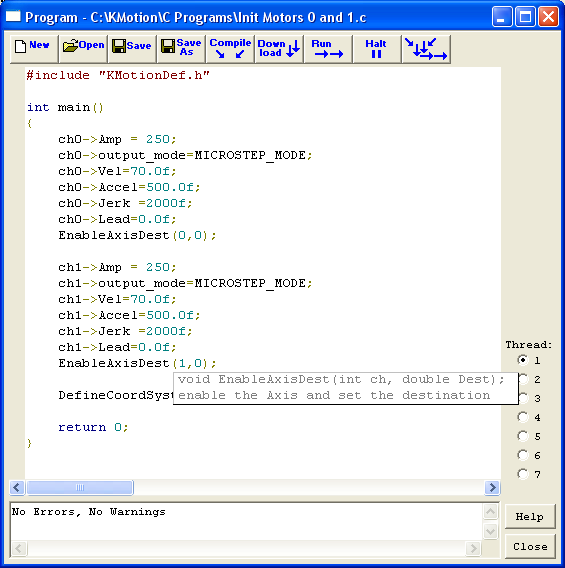
Task: Click output pane scroll left arrow
Action: (x=19, y=548)
